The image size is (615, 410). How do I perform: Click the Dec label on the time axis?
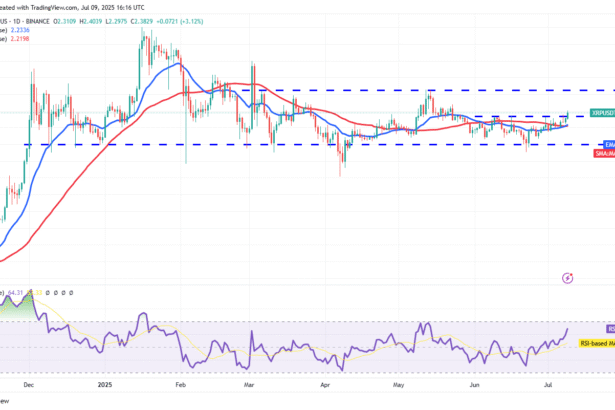[28, 382]
